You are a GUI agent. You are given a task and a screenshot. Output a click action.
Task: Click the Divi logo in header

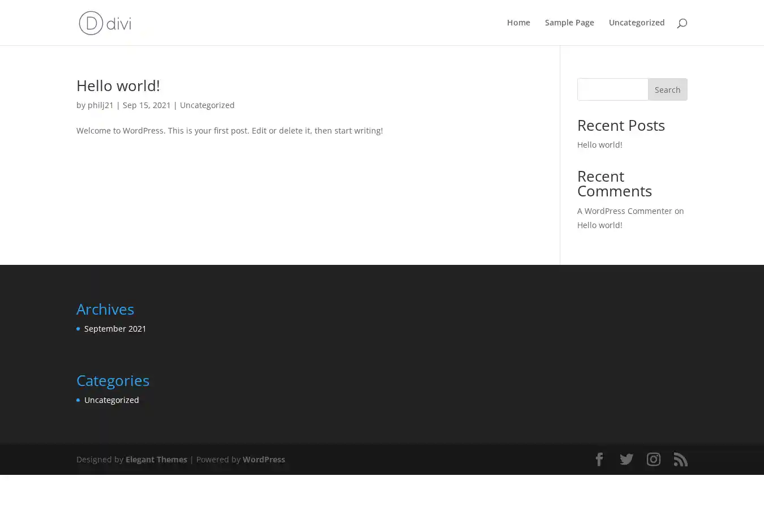click(x=105, y=23)
